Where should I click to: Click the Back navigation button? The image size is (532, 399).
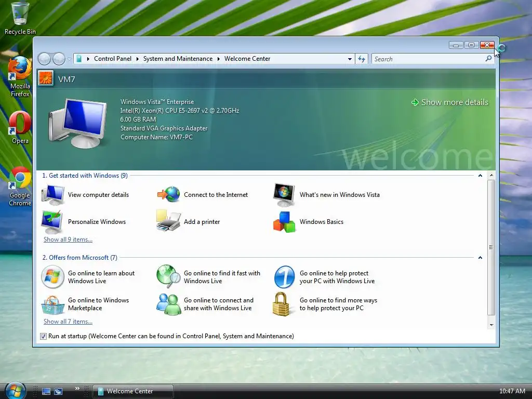[45, 59]
